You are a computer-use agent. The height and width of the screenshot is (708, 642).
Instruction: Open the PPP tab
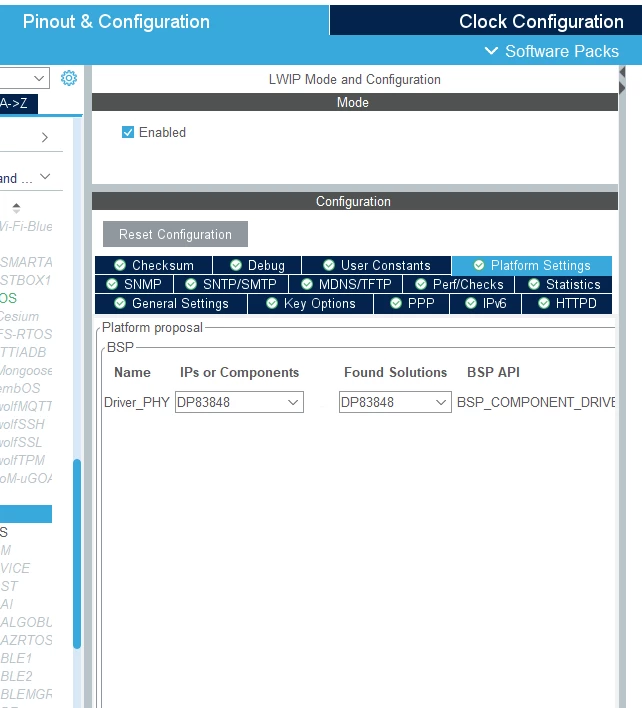tap(412, 303)
